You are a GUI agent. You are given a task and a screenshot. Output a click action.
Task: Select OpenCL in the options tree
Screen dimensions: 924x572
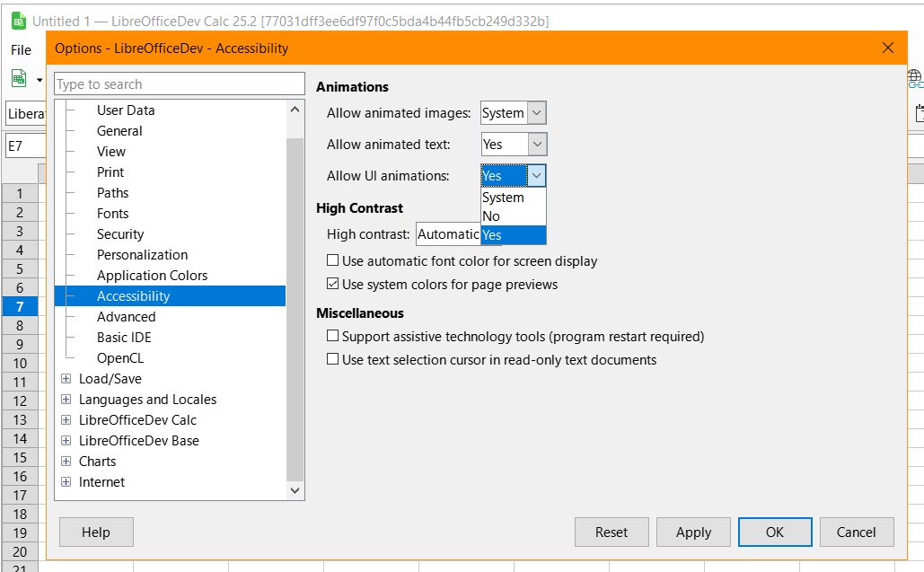pyautogui.click(x=120, y=357)
